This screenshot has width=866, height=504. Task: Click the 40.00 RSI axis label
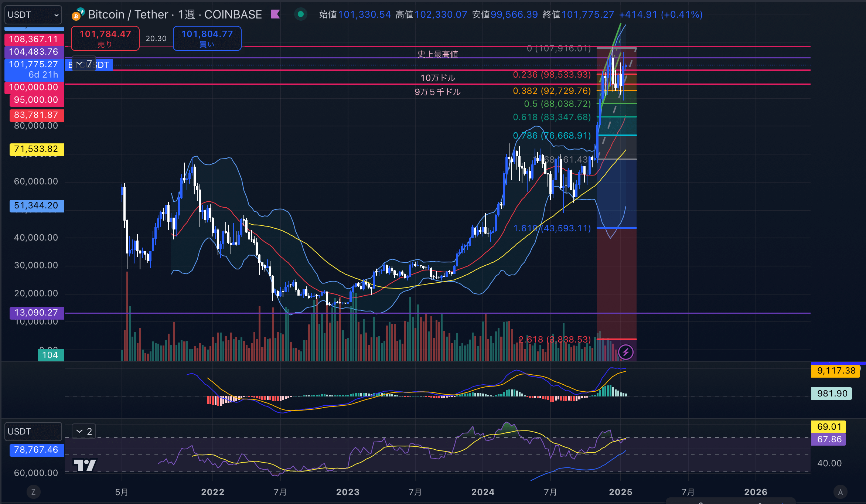click(x=829, y=463)
